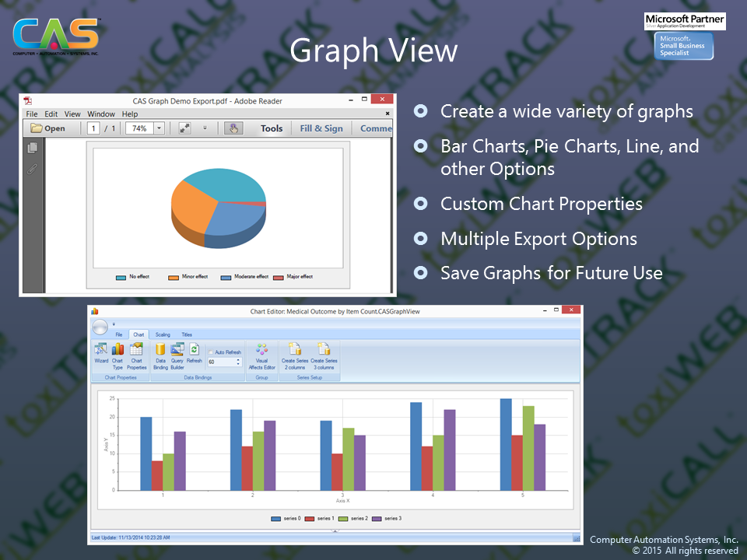Open the View menu in Adobe Reader
The width and height of the screenshot is (747, 560).
coord(72,114)
